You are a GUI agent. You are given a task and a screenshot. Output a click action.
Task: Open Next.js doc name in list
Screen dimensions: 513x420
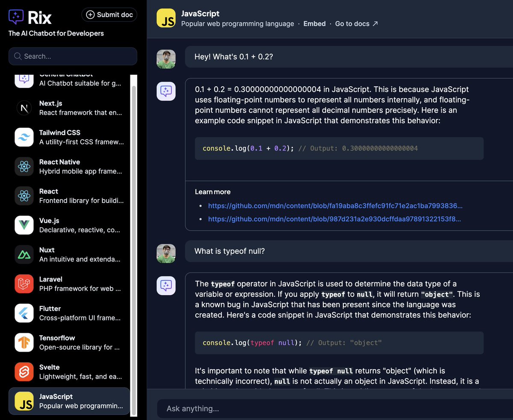click(51, 103)
